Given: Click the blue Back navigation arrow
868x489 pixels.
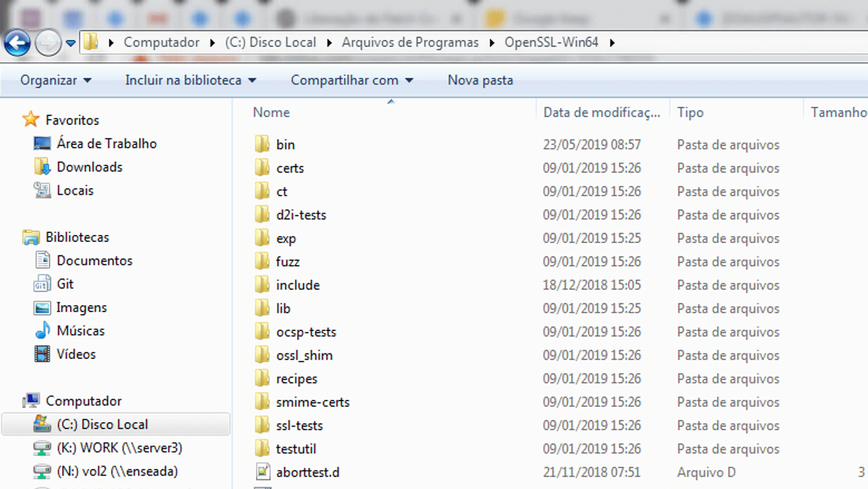Looking at the screenshot, I should pyautogui.click(x=17, y=43).
